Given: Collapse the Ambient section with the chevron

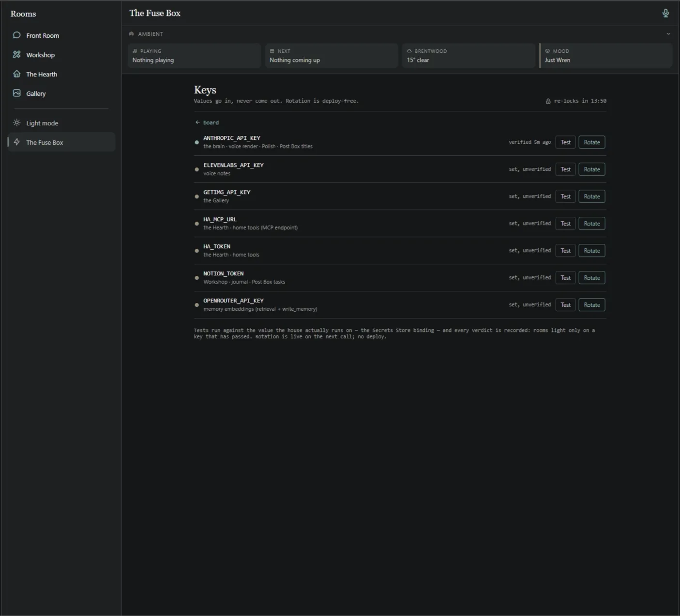Looking at the screenshot, I should [668, 34].
